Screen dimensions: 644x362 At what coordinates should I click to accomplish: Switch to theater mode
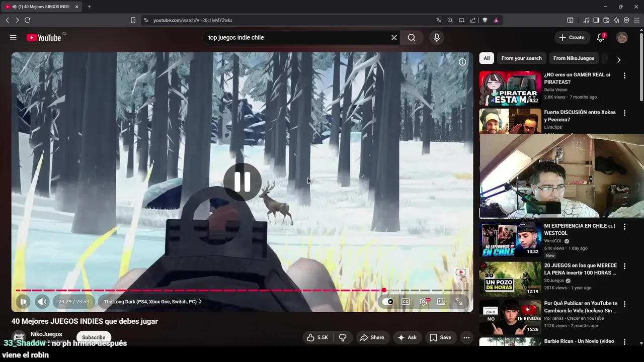coord(441,302)
